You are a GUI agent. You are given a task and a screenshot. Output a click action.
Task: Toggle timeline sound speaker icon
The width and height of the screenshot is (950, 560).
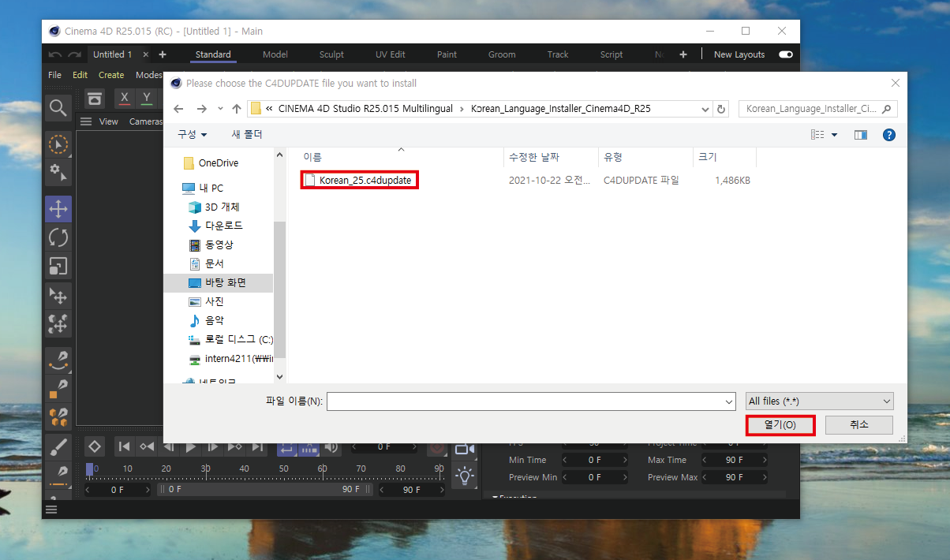(331, 446)
